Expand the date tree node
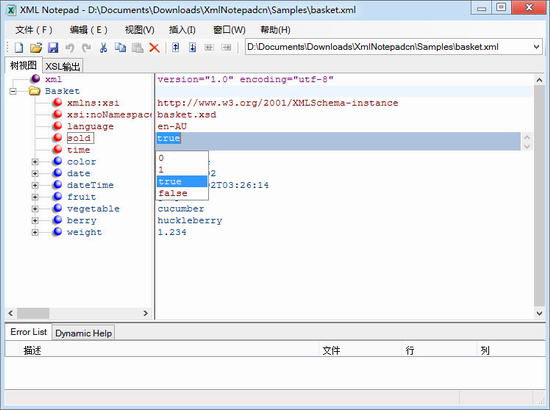550x410 pixels. point(35,174)
